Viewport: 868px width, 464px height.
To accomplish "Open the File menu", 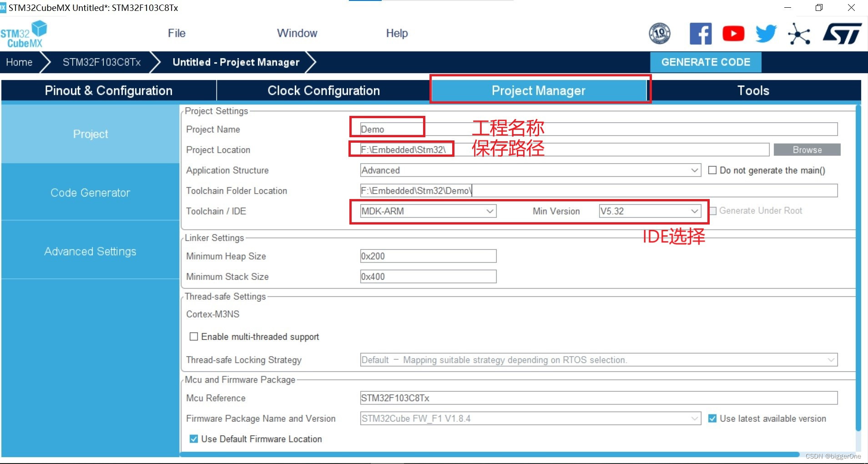I will [177, 33].
